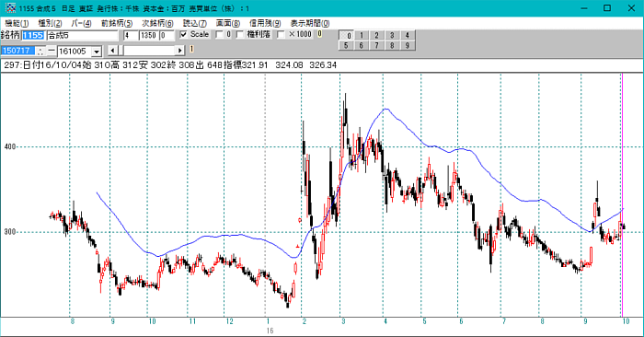Click the 前銘柄(5) previous stock button
The height and width of the screenshot is (337, 644).
pyautogui.click(x=117, y=23)
